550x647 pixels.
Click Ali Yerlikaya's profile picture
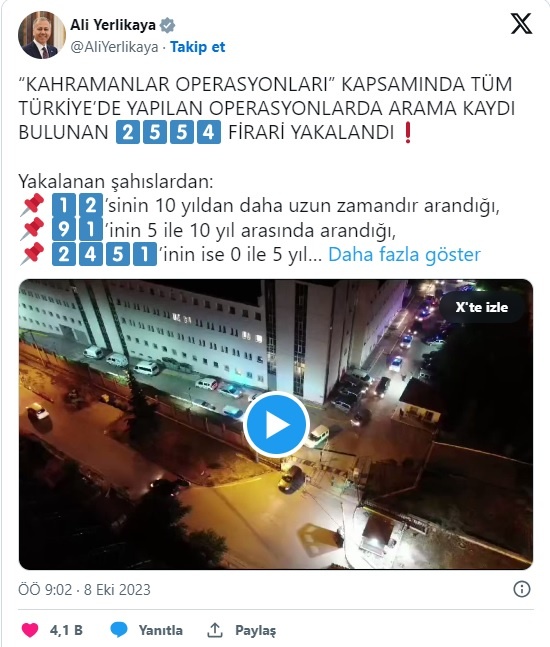[x=42, y=35]
